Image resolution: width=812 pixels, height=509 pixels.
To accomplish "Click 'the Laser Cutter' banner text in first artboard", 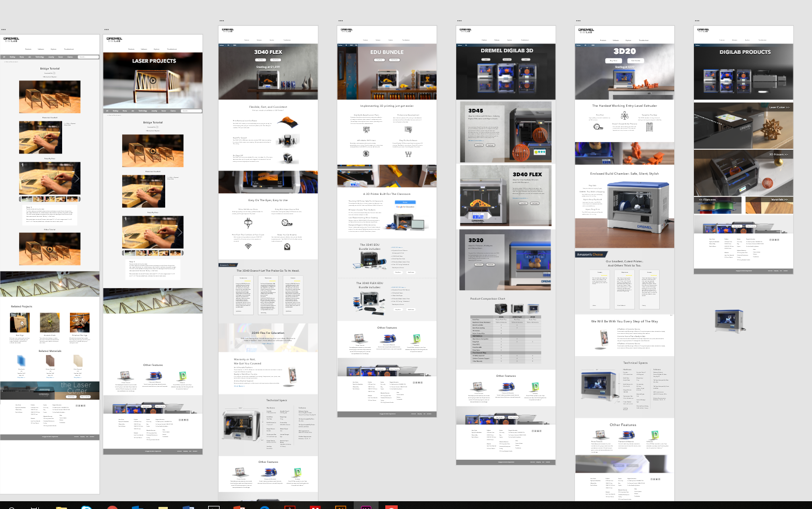I will coord(76,388).
